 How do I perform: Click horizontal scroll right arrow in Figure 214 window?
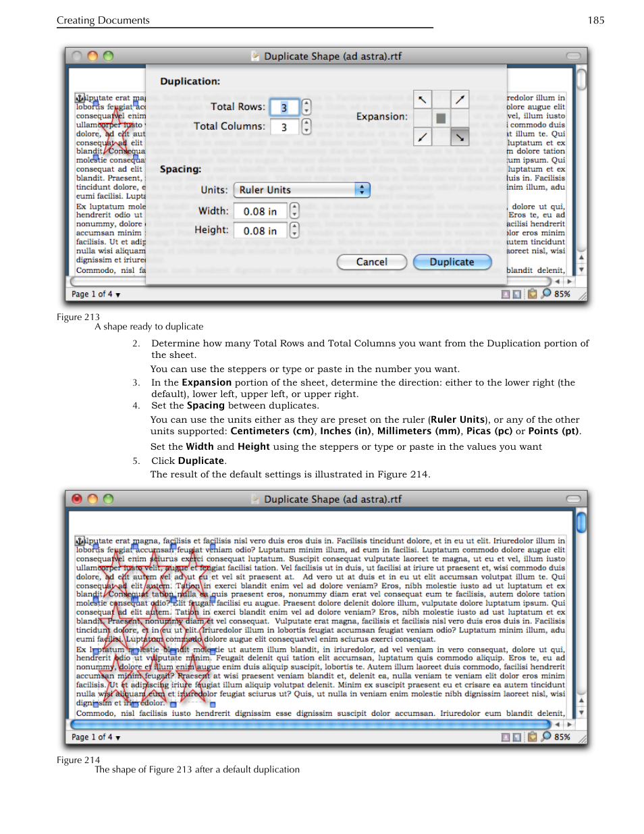(x=569, y=725)
